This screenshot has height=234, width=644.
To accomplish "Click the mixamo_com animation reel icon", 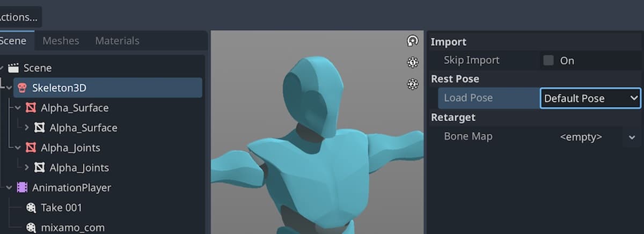I will 31,228.
